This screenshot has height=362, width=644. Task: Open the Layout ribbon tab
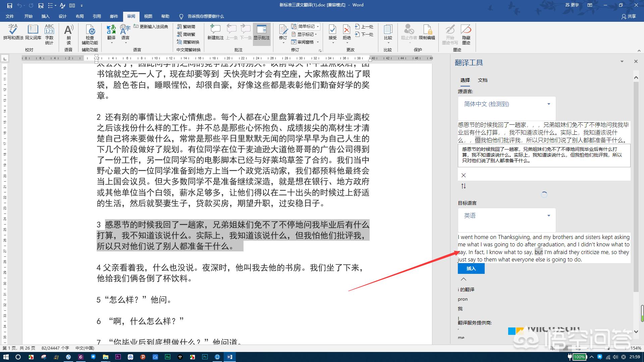click(79, 16)
